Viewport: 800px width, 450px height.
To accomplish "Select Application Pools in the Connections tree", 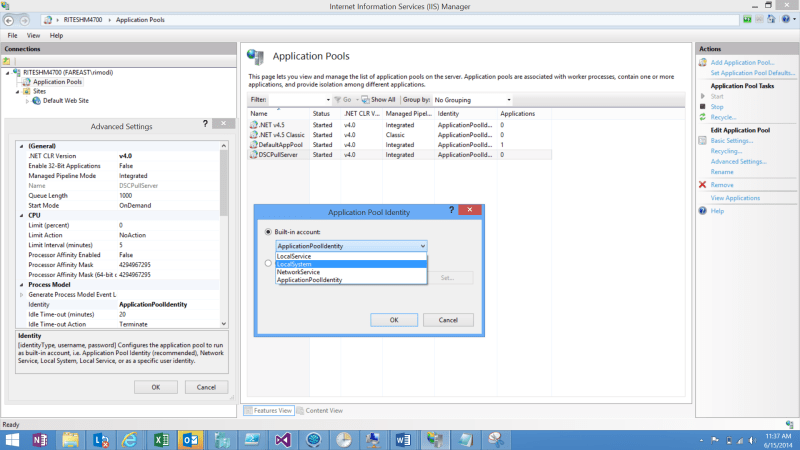I will pyautogui.click(x=57, y=82).
